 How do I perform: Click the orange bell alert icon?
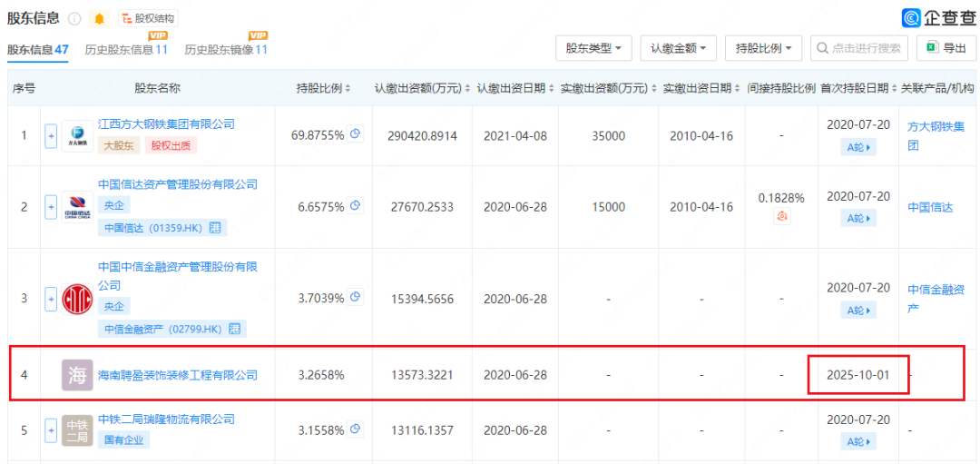point(99,19)
